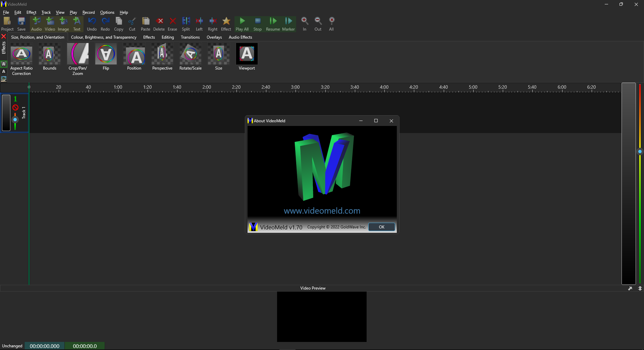Viewport: 644px width, 350px height.
Task: Open the Effect menu
Action: click(32, 12)
